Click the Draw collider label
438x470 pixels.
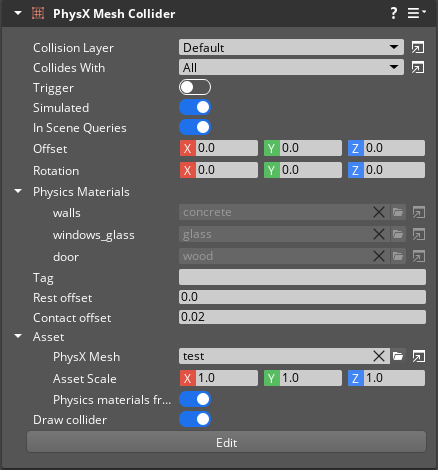(70, 420)
